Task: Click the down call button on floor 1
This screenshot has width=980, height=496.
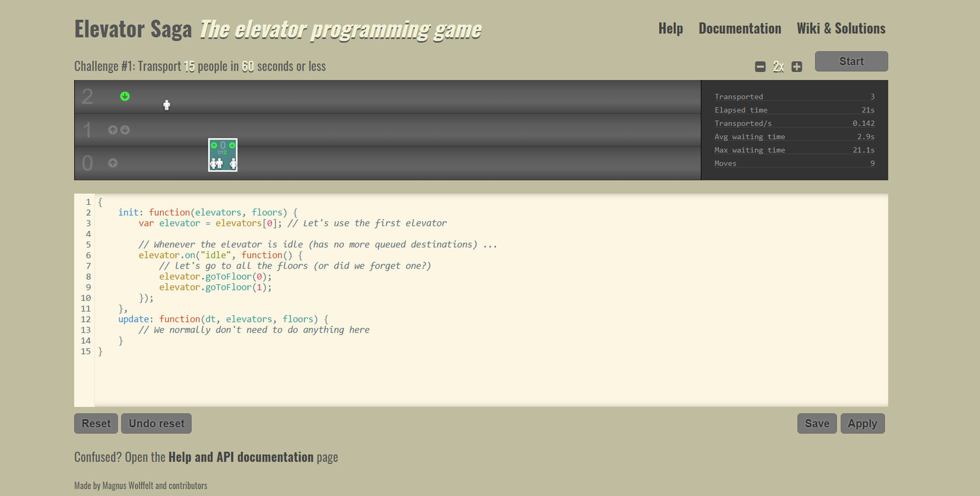Action: tap(125, 130)
